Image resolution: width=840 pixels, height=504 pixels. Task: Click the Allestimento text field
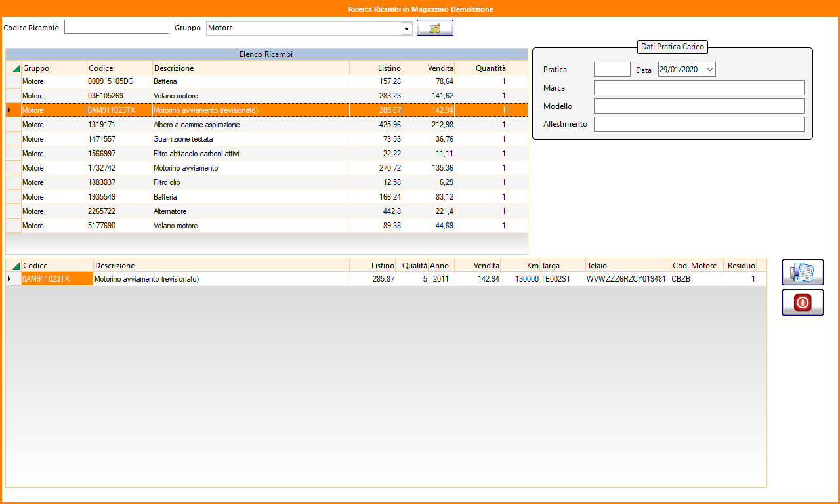[699, 125]
